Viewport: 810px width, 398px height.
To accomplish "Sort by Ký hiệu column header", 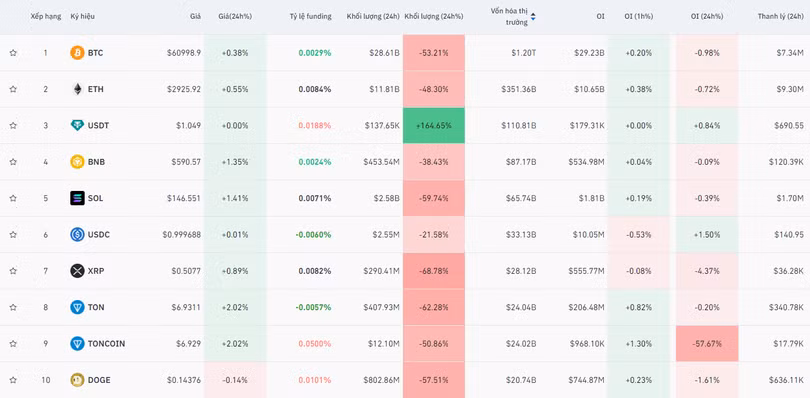I will tap(83, 17).
